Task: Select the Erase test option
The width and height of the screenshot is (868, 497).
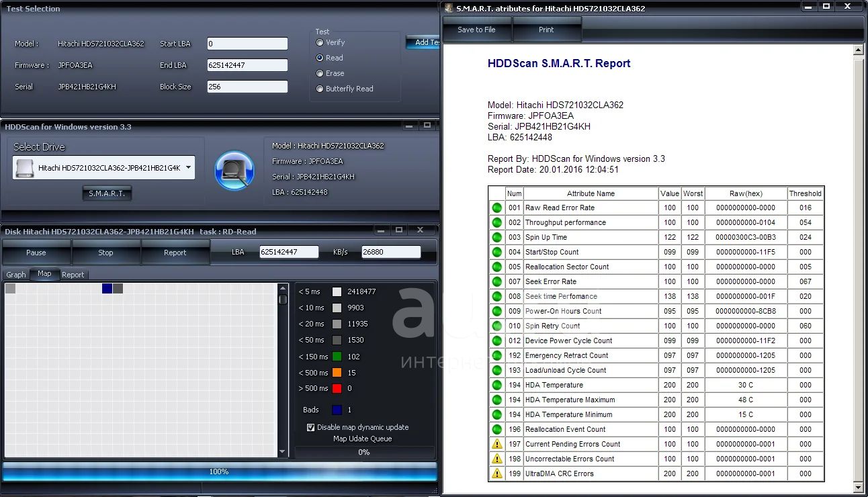Action: tap(320, 73)
